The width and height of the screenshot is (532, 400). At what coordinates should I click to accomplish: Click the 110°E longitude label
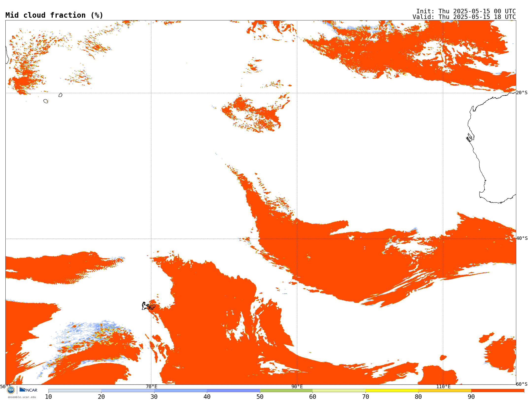443,386
